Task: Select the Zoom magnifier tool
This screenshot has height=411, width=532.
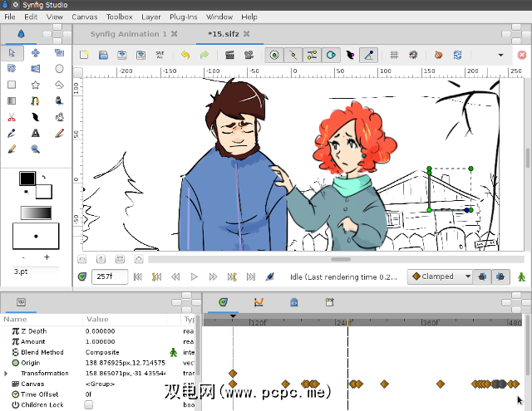Action: pyautogui.click(x=36, y=149)
